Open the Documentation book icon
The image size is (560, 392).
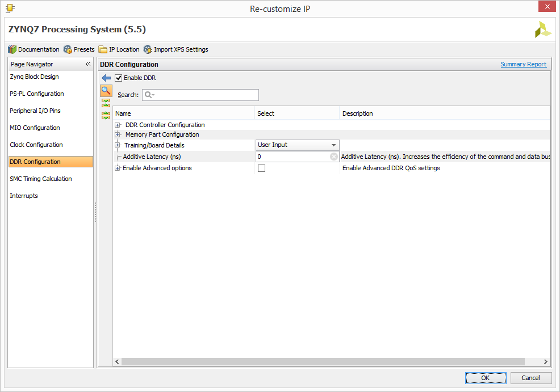12,49
